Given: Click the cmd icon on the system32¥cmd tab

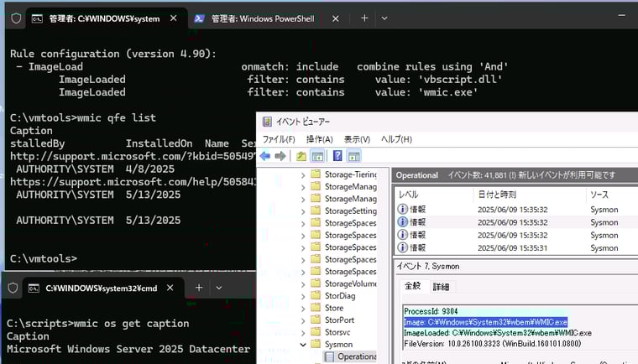Looking at the screenshot, I should (34, 289).
